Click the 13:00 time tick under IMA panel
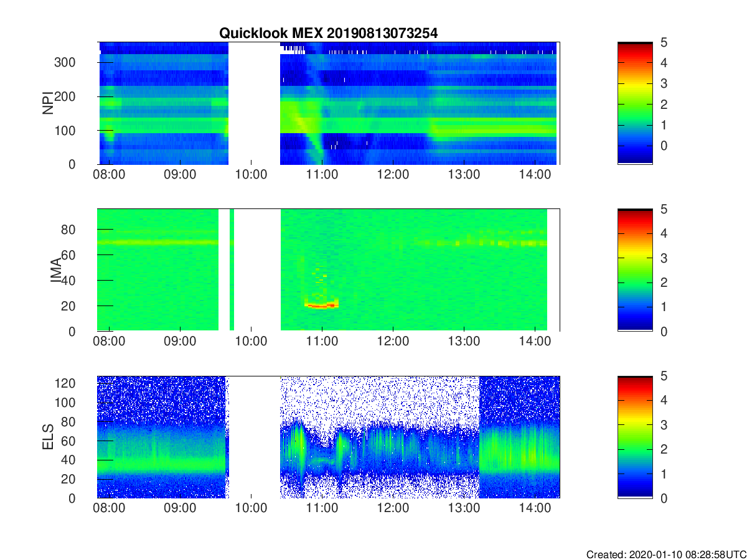Viewport: 747px width, 560px height. pyautogui.click(x=464, y=342)
